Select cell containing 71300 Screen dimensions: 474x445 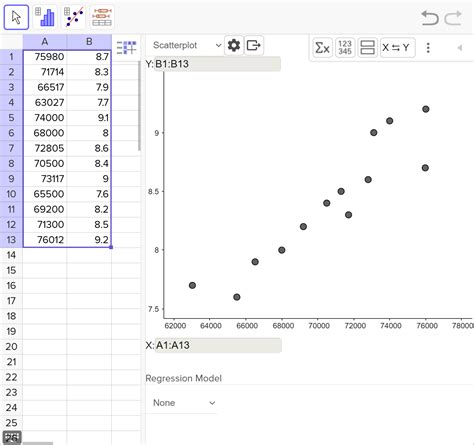45,224
